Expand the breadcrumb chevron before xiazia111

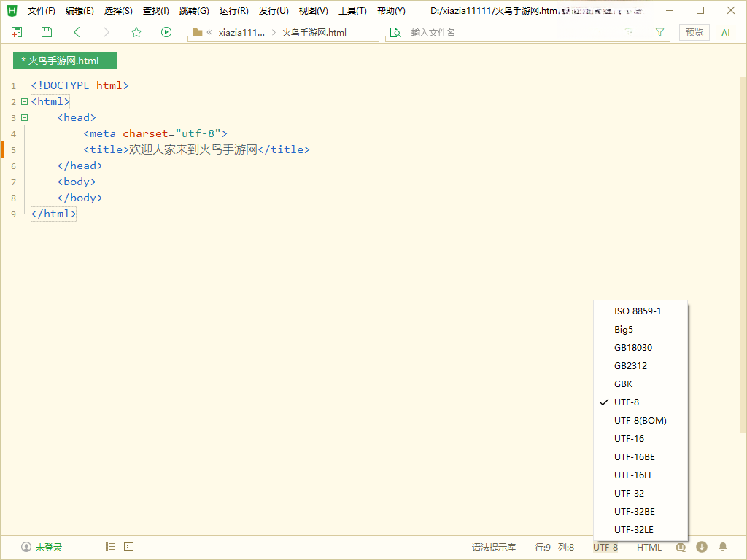209,32
